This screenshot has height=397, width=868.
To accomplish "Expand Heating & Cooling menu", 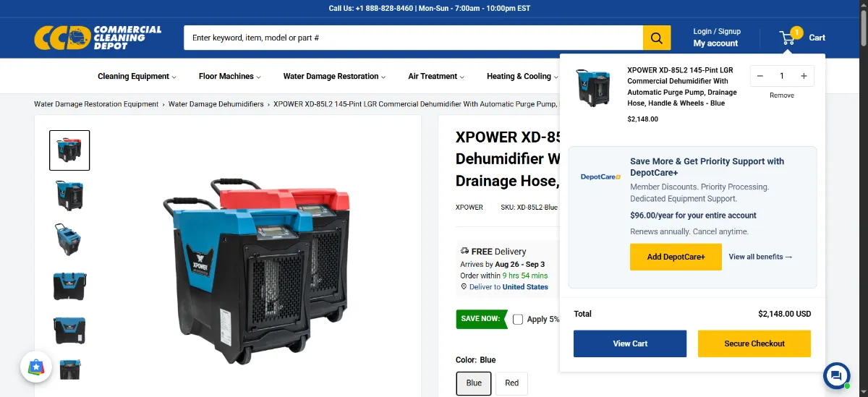I will pyautogui.click(x=522, y=76).
